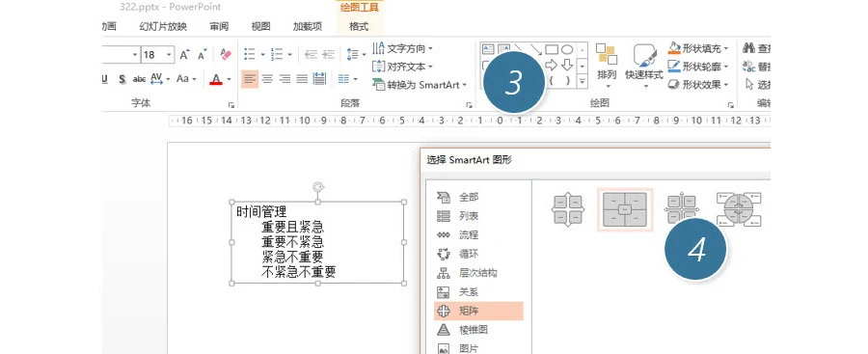
Task: Click the 快速样式 quick styles icon
Action: pyautogui.click(x=644, y=63)
